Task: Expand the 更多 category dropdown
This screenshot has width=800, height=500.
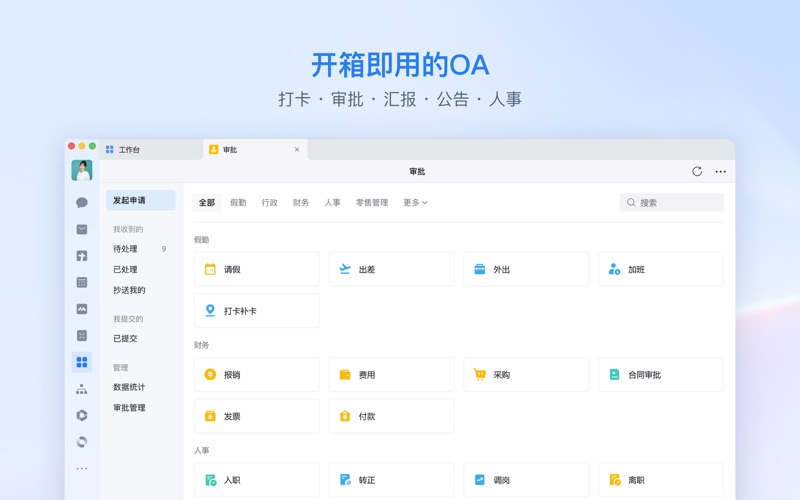Action: (x=415, y=203)
